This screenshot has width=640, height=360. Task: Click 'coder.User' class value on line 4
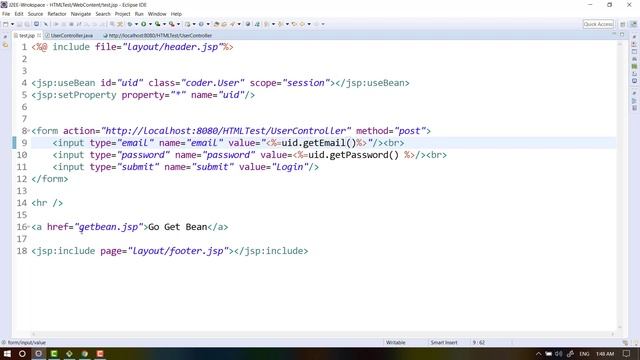tap(213, 83)
